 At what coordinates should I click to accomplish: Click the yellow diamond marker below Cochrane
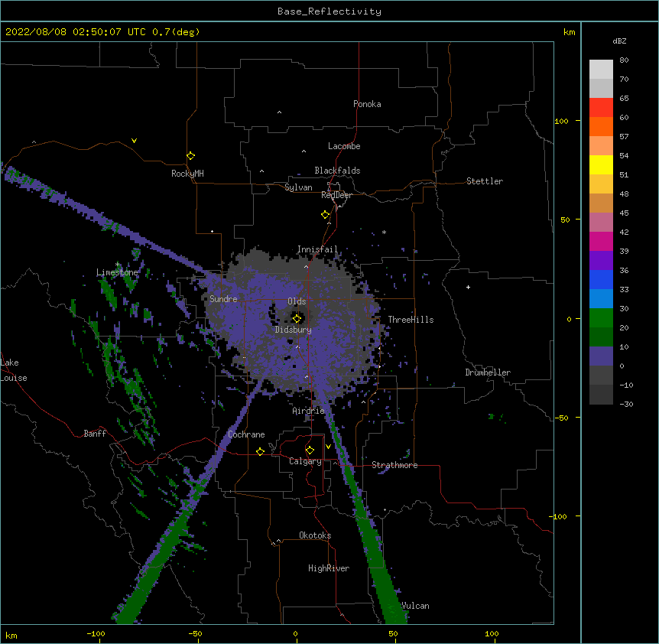260,451
